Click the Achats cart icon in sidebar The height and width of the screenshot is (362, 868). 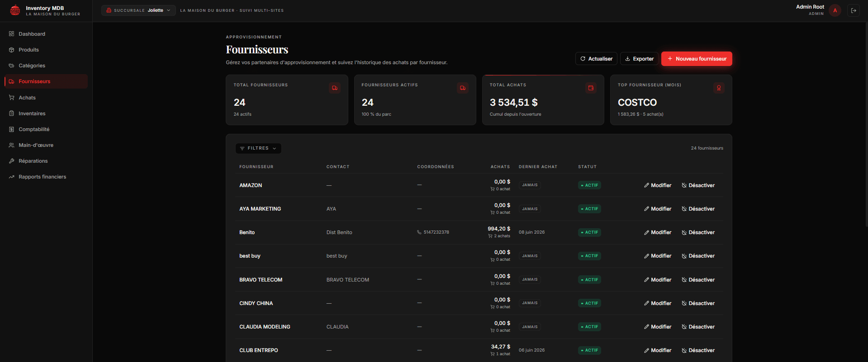click(12, 98)
